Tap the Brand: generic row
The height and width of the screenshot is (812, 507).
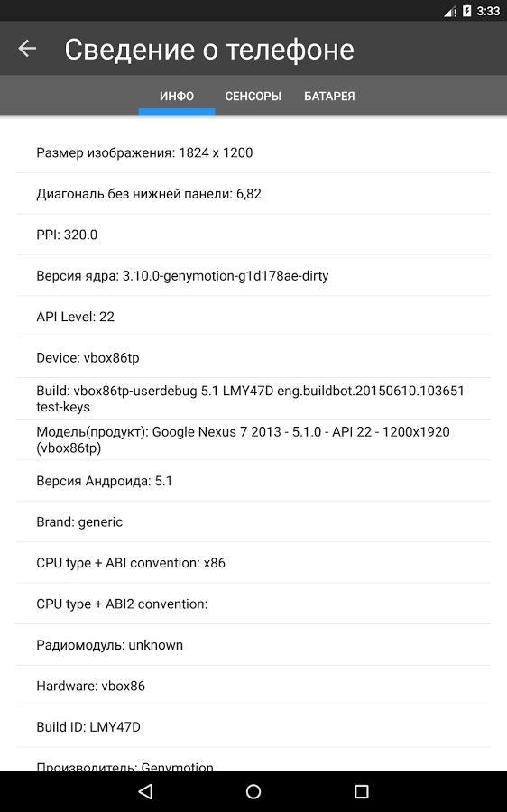tap(253, 521)
